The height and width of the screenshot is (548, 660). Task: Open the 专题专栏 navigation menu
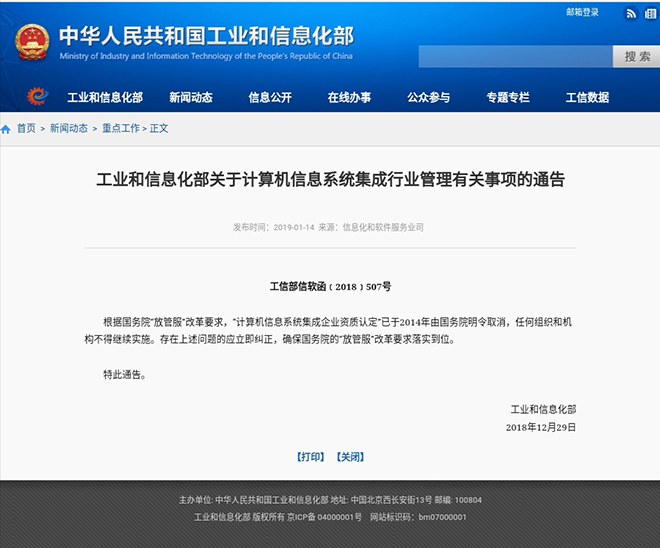point(508,97)
